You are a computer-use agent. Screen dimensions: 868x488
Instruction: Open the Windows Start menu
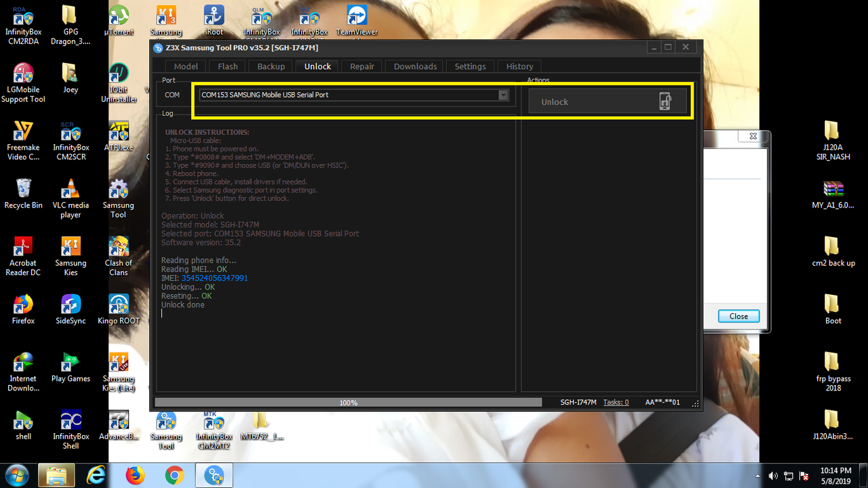coord(16,476)
